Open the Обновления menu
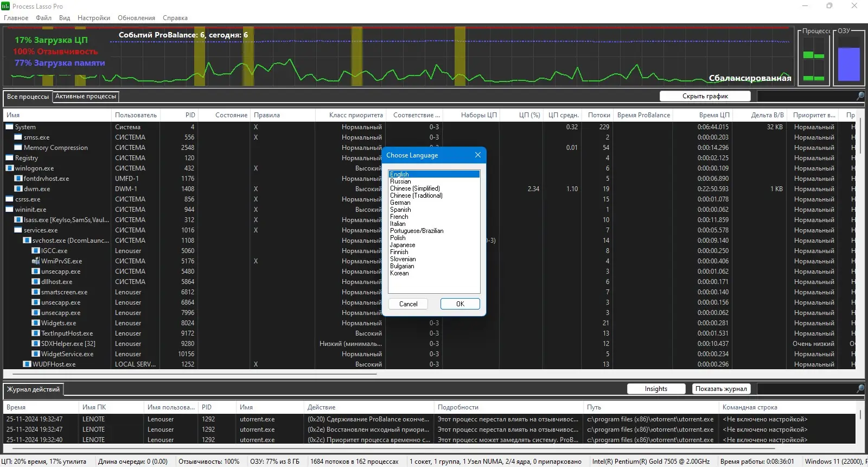Image resolution: width=868 pixels, height=467 pixels. [137, 18]
